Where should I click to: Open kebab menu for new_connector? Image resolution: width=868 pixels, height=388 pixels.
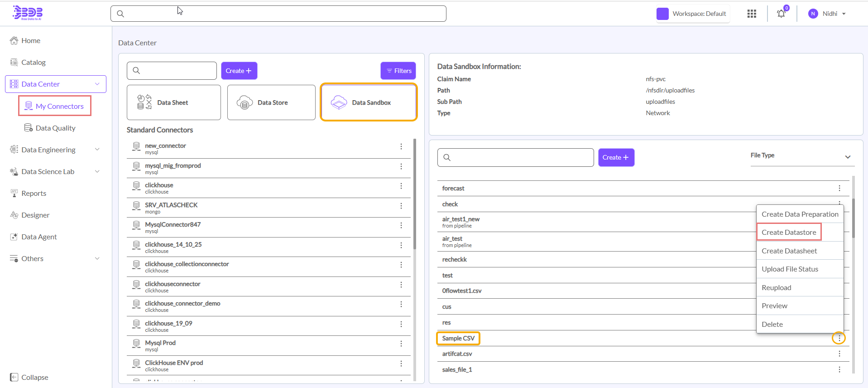click(401, 146)
